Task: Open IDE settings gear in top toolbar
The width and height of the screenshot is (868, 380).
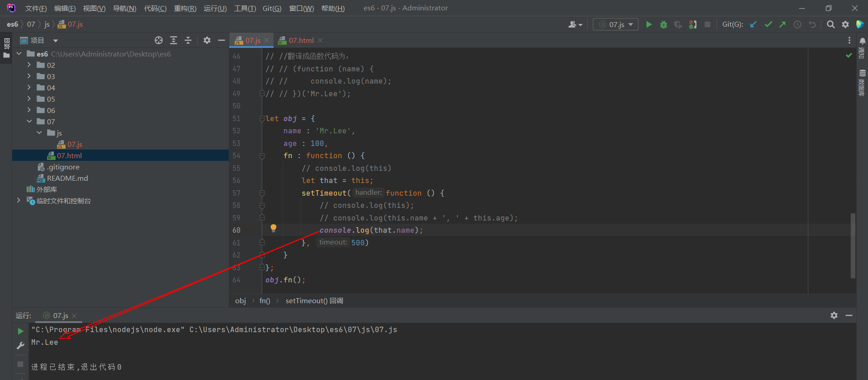Action: tap(845, 24)
